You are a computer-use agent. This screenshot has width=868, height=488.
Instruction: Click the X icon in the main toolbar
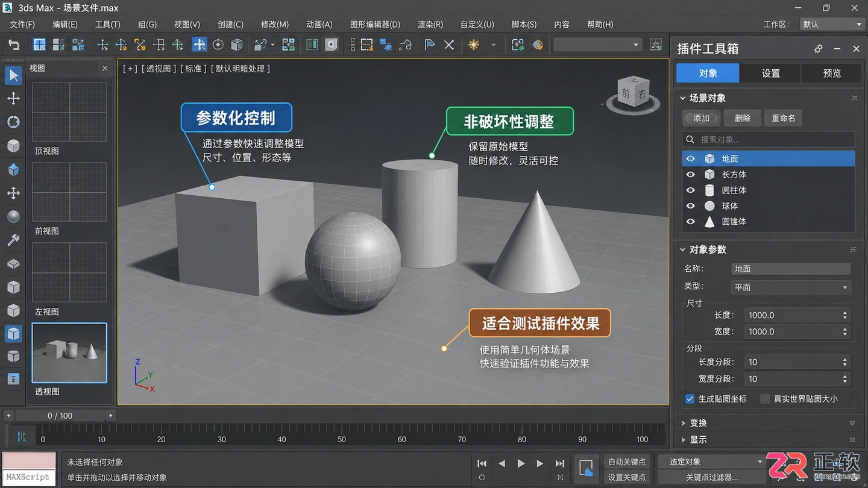tap(449, 45)
